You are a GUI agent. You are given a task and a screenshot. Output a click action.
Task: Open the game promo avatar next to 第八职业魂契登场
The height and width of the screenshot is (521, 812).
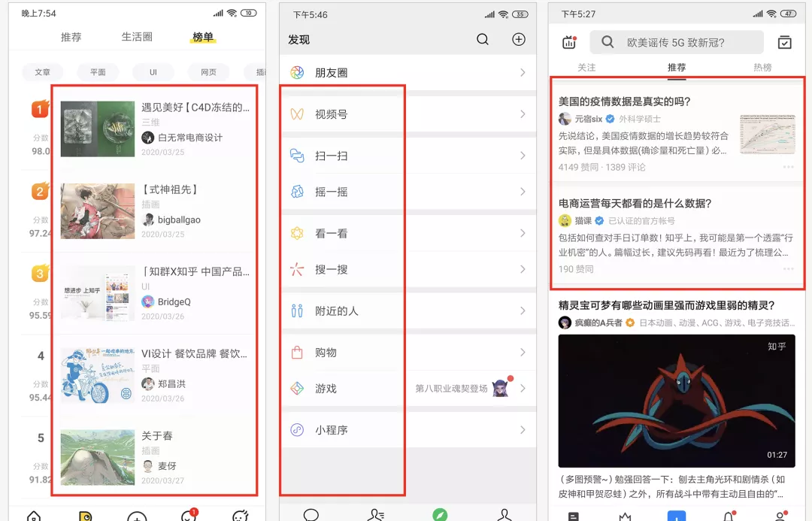[501, 387]
